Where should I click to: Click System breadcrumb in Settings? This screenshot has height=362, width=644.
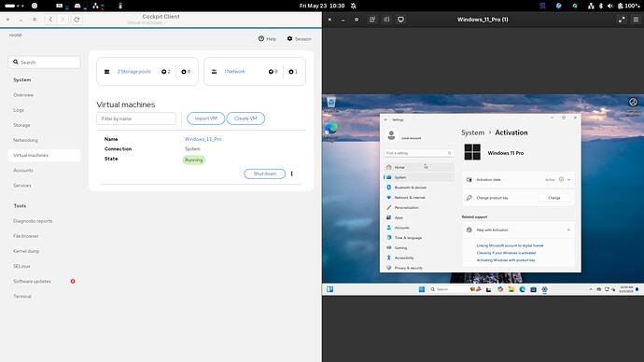click(472, 132)
